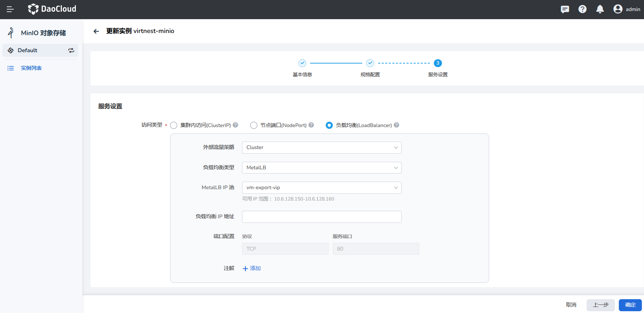Viewport: 644px width, 313px height.
Task: Show help tooltip for ClusterIP option
Action: coord(235,125)
